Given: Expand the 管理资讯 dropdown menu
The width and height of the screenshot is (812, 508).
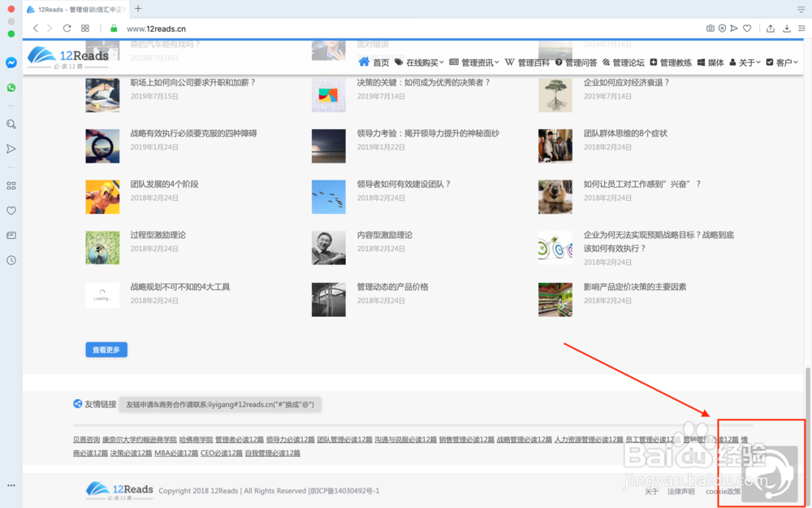Looking at the screenshot, I should (474, 63).
